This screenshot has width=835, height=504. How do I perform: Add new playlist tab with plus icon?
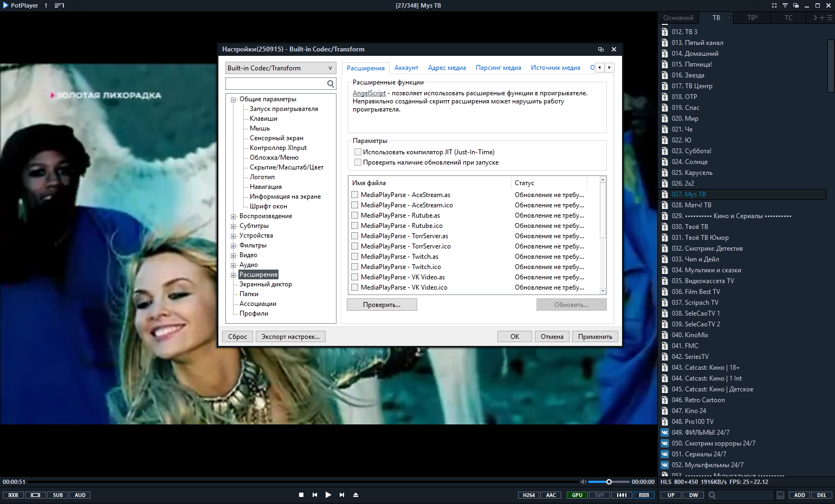(x=822, y=18)
